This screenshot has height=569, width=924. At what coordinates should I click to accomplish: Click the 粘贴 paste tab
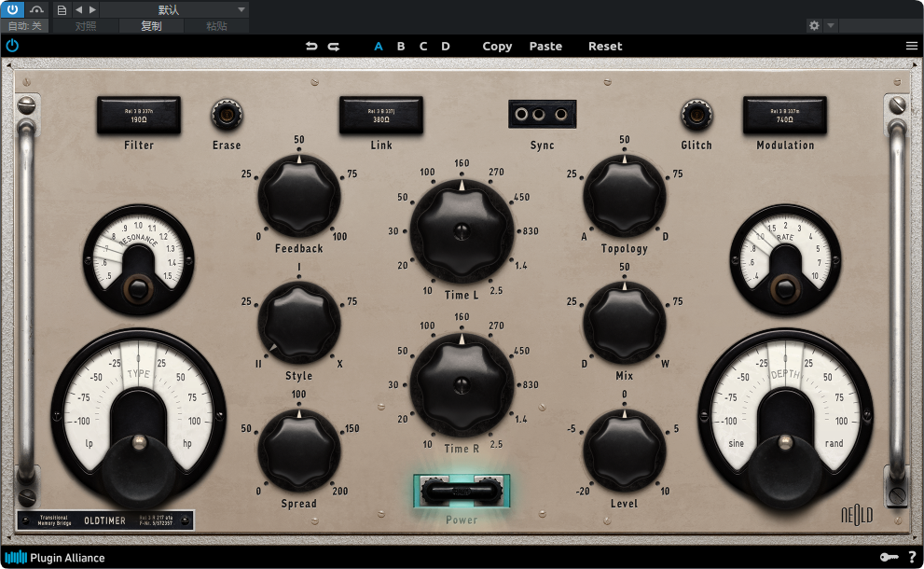pyautogui.click(x=216, y=26)
